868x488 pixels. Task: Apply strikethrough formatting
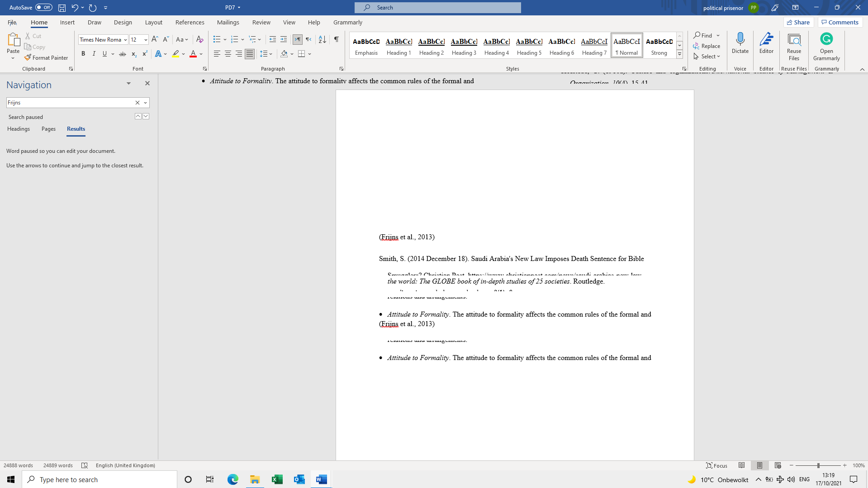point(122,54)
